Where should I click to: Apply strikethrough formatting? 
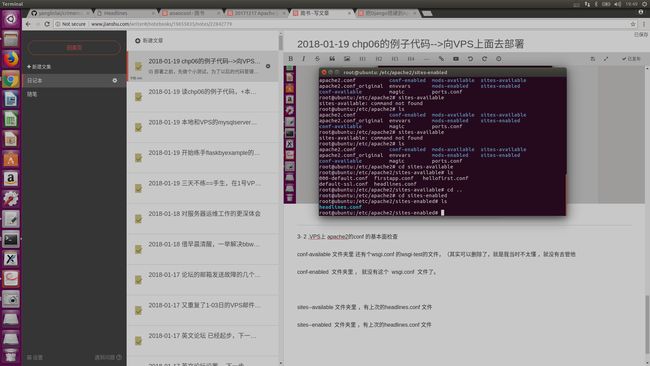click(x=317, y=58)
